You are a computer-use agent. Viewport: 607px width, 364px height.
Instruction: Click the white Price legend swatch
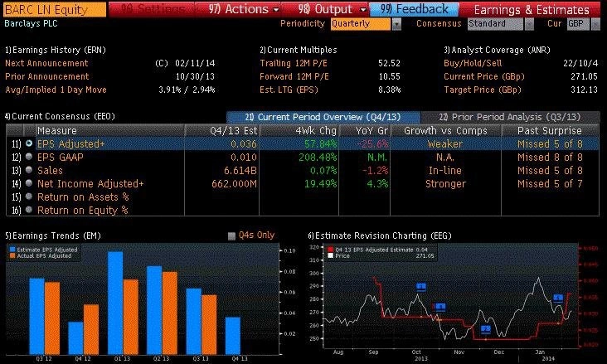pyautogui.click(x=331, y=256)
